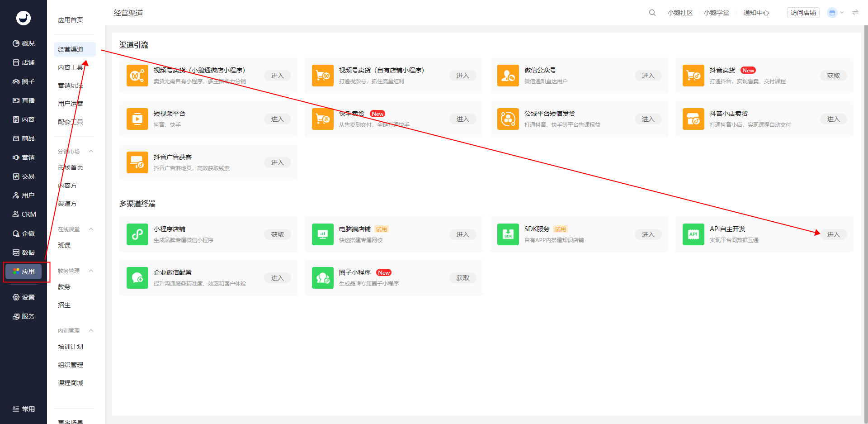Open 直播 in the dark sidebar

(x=24, y=100)
